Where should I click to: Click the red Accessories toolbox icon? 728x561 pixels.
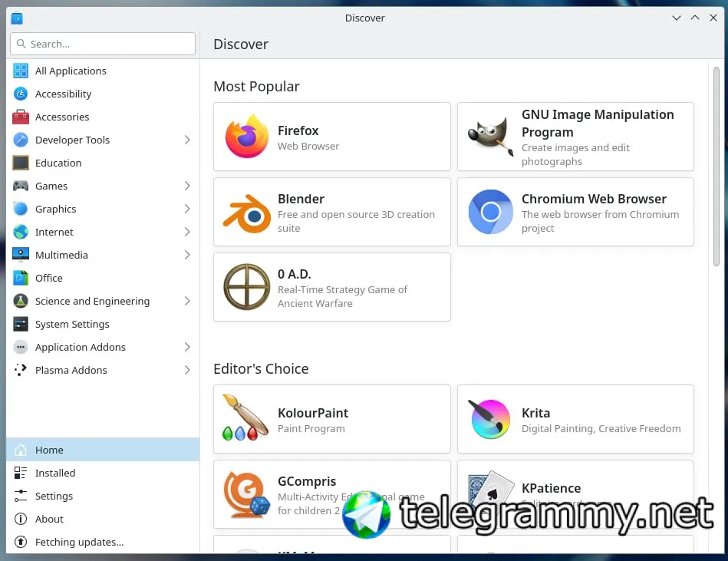pyautogui.click(x=21, y=117)
